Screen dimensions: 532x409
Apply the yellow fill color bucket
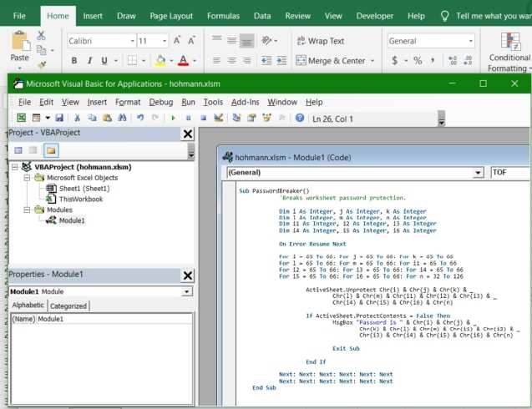point(160,61)
